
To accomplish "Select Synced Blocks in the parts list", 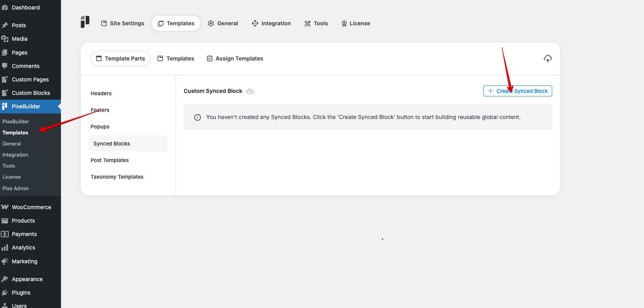I will coord(128,144).
